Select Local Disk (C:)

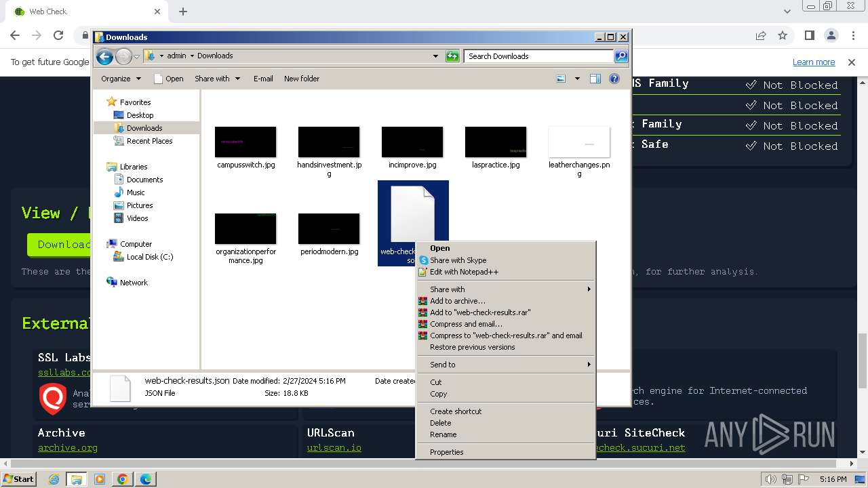[149, 257]
